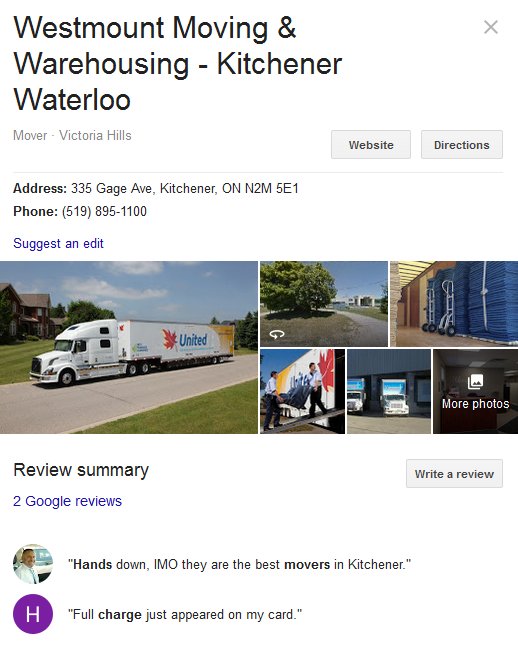Viewport: 518px width, 650px height.
Task: Click the purple H reviewer avatar
Action: pos(33,614)
